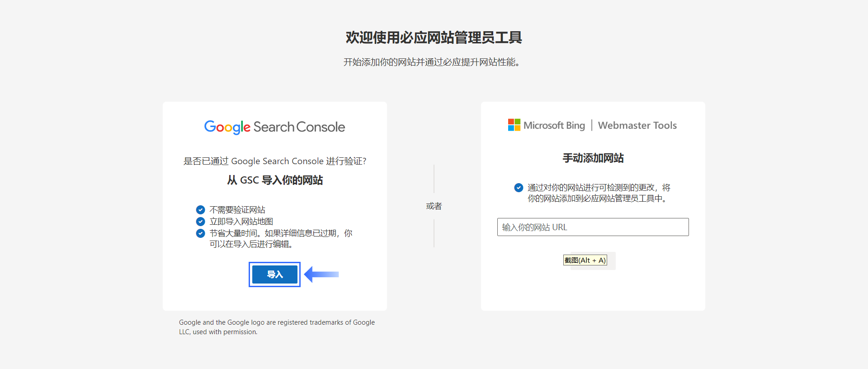The image size is (868, 369).
Task: Click checkmark icon beside 立即导入网站地图
Action: 200,222
